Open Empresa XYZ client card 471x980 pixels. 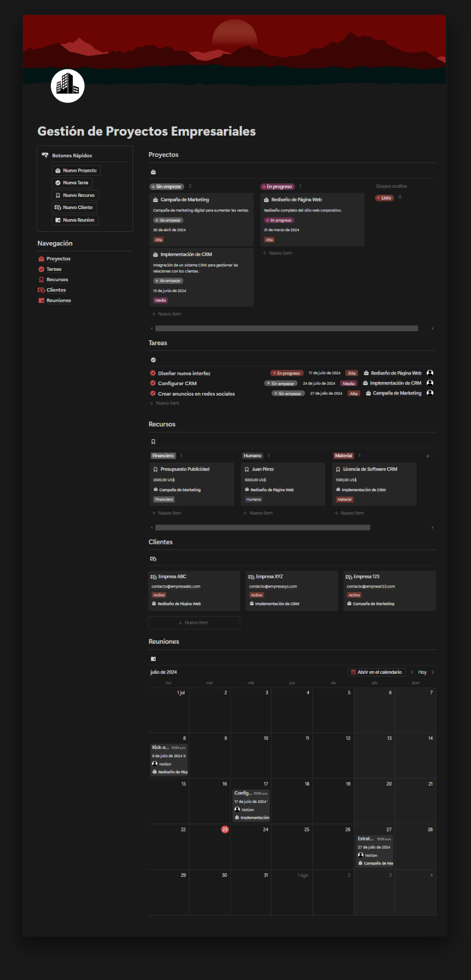(x=292, y=591)
